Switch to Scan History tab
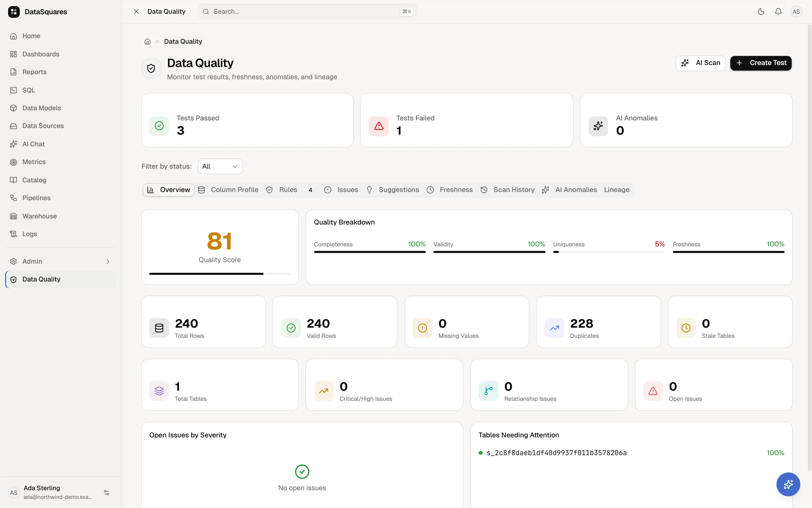 [508, 190]
